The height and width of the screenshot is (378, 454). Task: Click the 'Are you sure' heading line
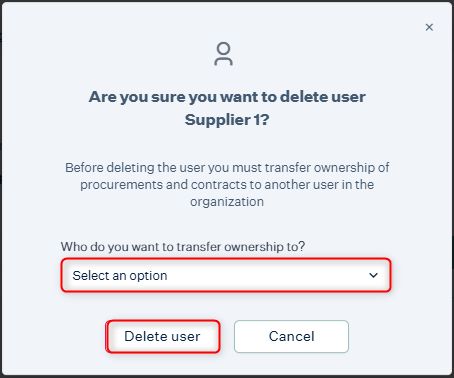(227, 97)
